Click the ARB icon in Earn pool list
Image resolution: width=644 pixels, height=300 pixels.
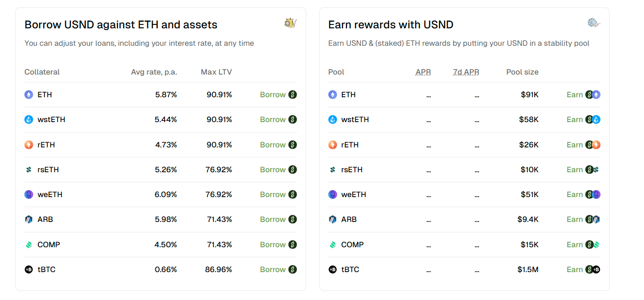click(333, 219)
